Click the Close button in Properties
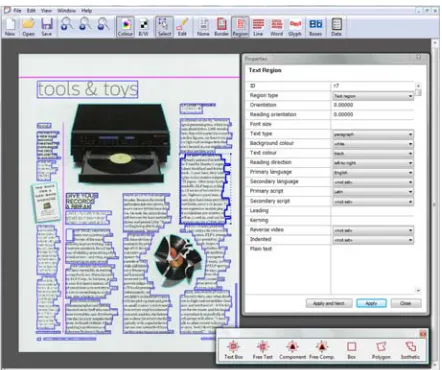 [406, 303]
